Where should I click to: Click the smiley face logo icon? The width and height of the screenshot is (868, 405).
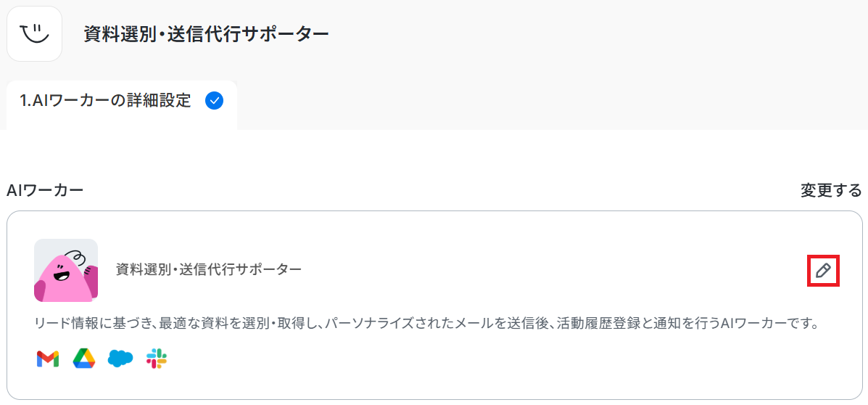click(x=34, y=34)
